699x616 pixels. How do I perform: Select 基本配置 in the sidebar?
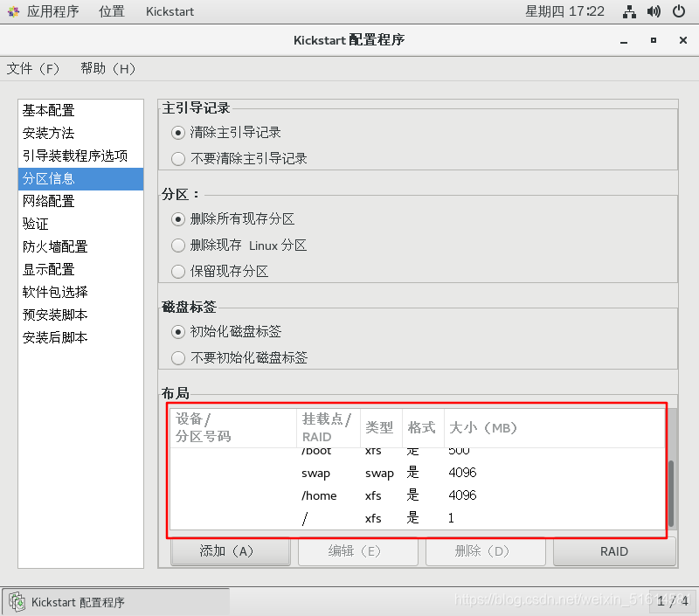click(x=80, y=111)
